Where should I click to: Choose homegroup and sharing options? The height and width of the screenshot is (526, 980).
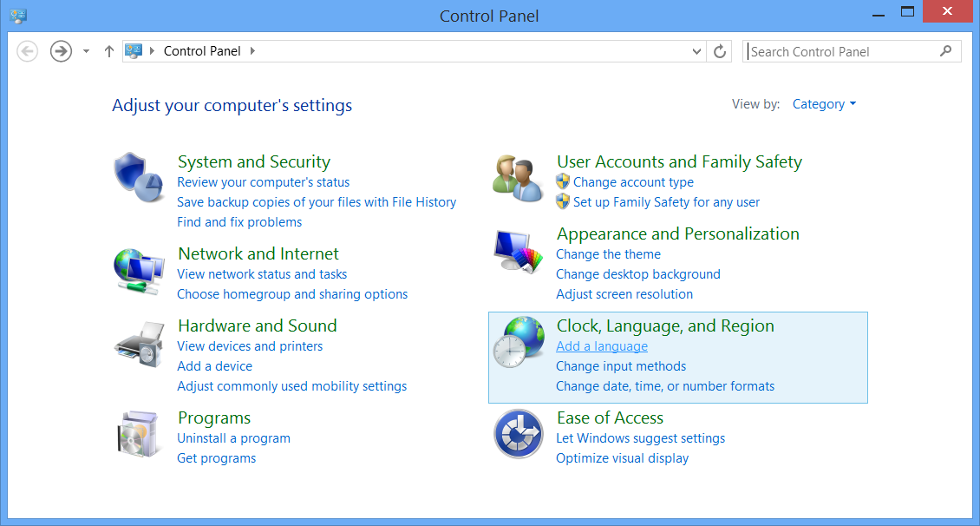click(x=292, y=294)
